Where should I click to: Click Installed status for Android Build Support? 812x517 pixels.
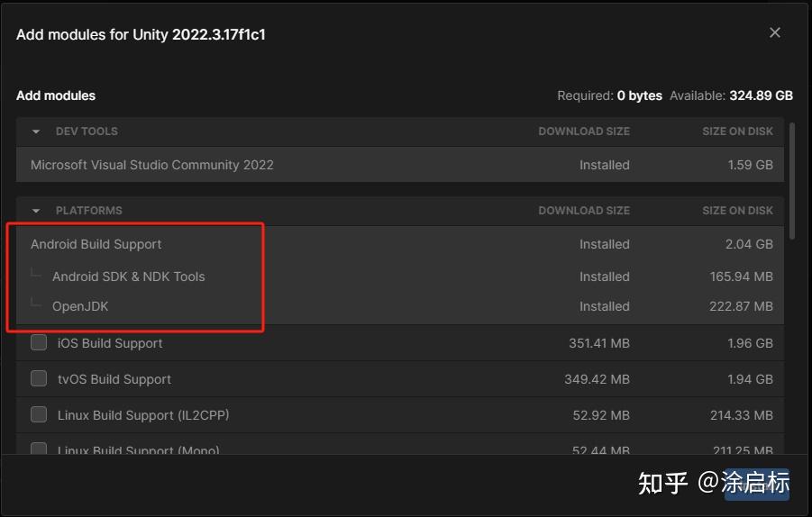click(605, 244)
